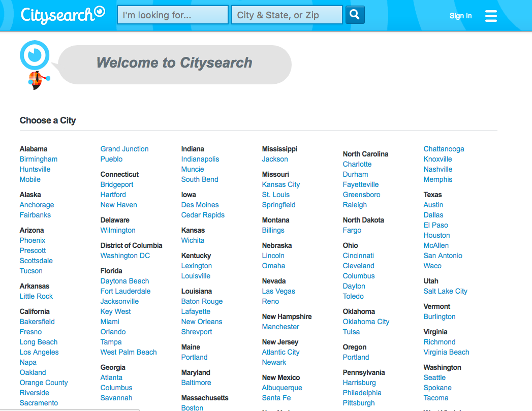
Task: Select Grand Junction link
Action: pyautogui.click(x=124, y=149)
